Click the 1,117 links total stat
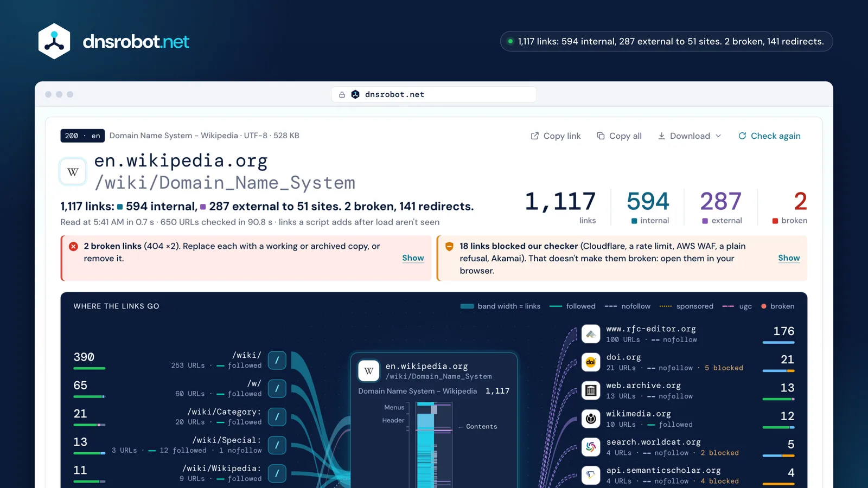Image resolution: width=868 pixels, height=488 pixels. 560,207
